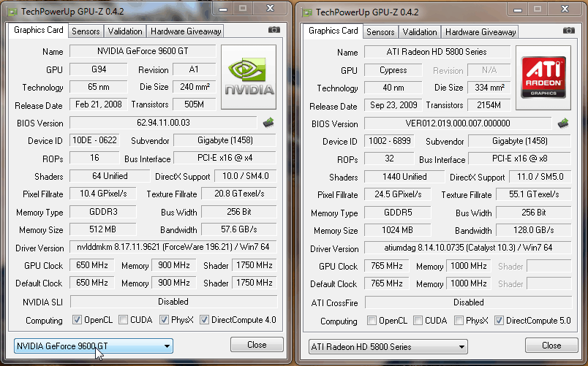Image resolution: width=588 pixels, height=366 pixels.
Task: Toggle the CUDA checkbox in the NVIDIA window
Action: click(123, 319)
